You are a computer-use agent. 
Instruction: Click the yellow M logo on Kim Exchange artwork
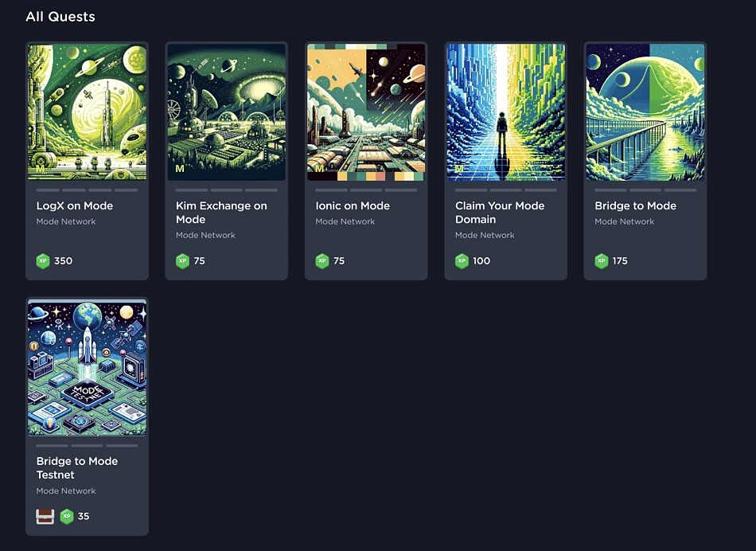pyautogui.click(x=180, y=168)
